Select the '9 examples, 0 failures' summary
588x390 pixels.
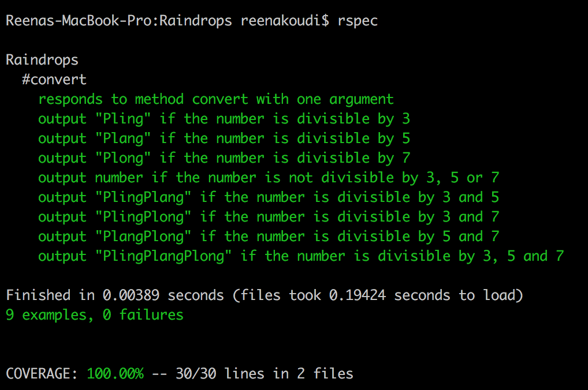[x=95, y=314]
